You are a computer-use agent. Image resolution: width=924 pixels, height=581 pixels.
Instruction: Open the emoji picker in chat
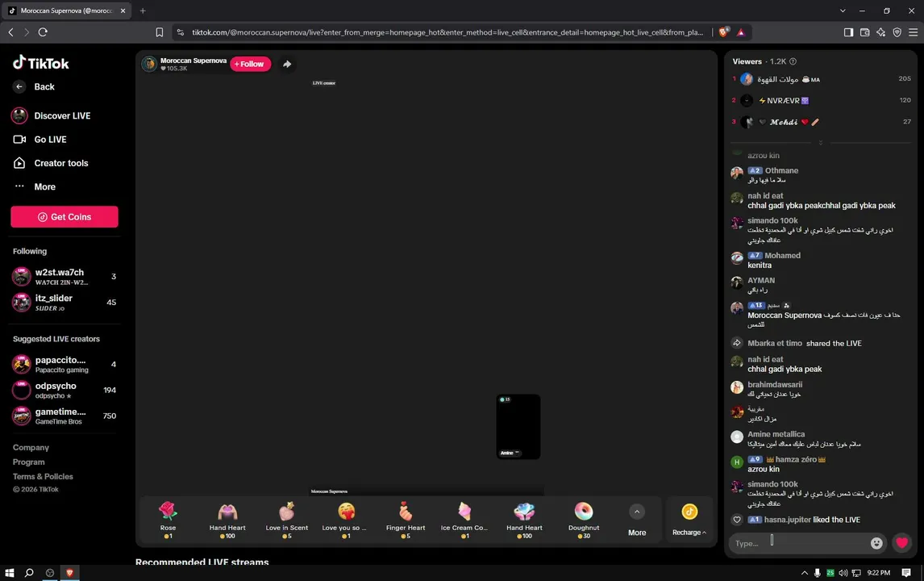876,543
